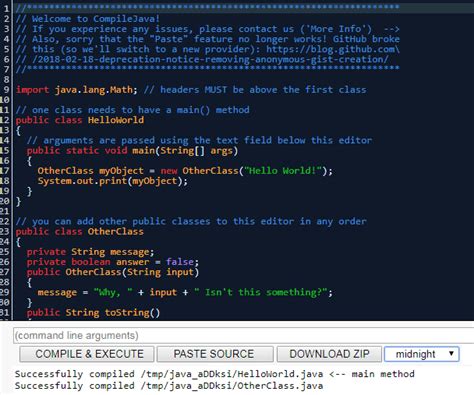474x395 pixels.
Task: Click line number 9 in gutter
Action: [x=6, y=90]
